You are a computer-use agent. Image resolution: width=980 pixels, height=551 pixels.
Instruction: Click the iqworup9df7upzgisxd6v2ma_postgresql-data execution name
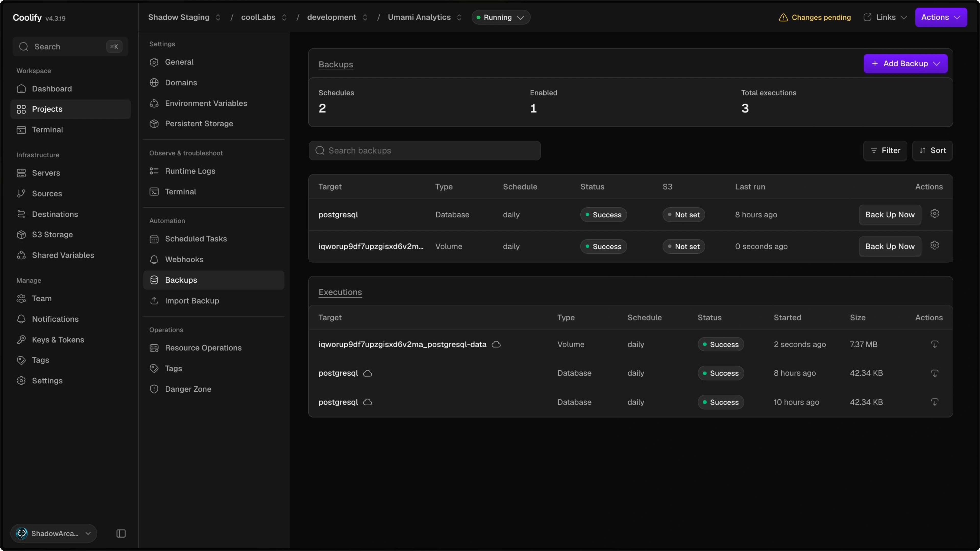click(x=402, y=345)
